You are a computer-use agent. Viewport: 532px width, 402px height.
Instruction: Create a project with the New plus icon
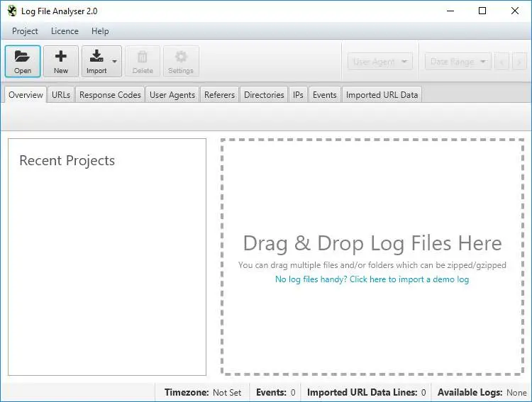click(x=61, y=56)
